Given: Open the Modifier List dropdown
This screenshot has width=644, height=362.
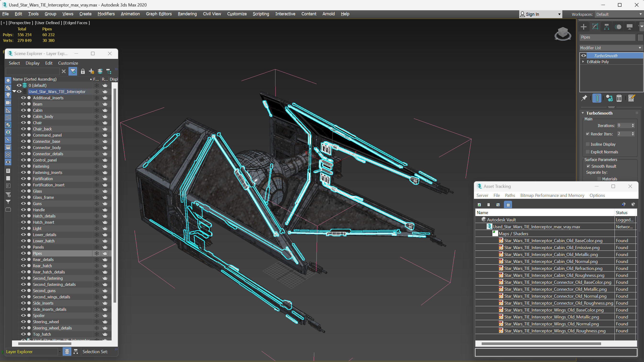Looking at the screenshot, I should point(611,48).
